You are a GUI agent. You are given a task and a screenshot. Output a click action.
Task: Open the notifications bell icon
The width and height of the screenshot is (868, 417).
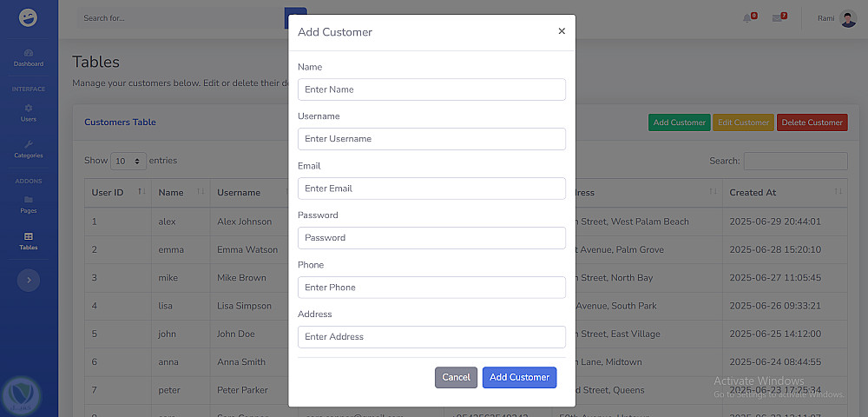747,18
